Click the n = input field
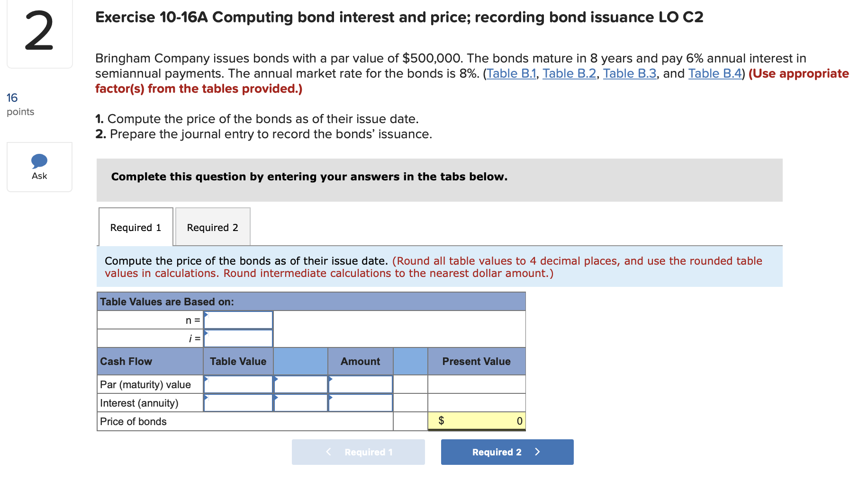Screen dimensions: 868x480 click(238, 320)
